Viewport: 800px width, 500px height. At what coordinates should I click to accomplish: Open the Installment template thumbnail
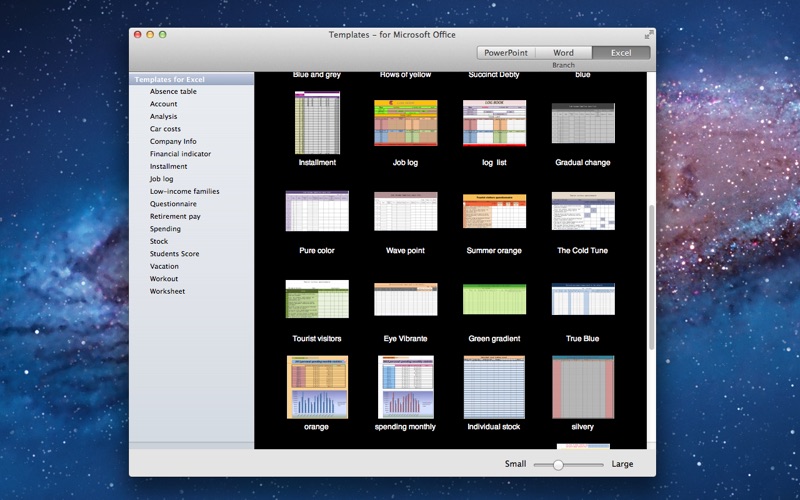click(x=317, y=122)
